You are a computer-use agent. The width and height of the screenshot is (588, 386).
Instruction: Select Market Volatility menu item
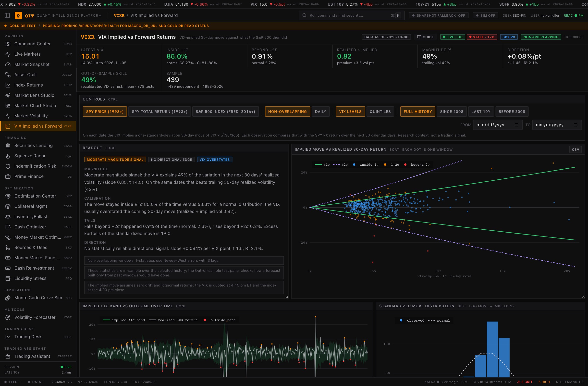38,116
